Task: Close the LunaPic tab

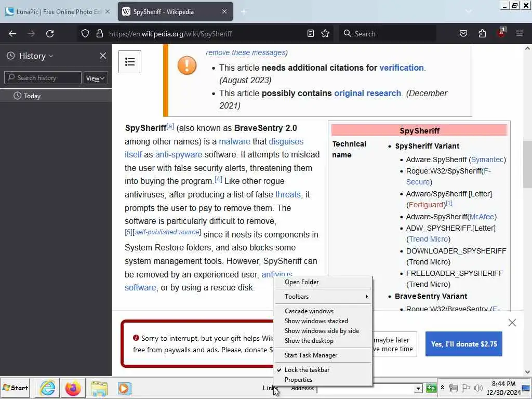Action: (x=108, y=11)
